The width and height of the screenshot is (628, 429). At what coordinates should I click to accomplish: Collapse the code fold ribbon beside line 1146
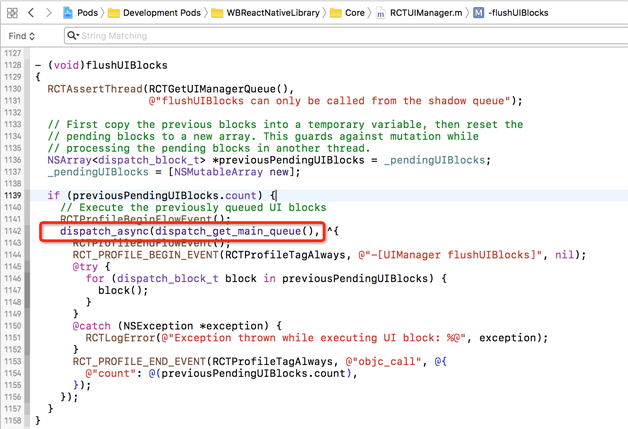click(x=32, y=279)
